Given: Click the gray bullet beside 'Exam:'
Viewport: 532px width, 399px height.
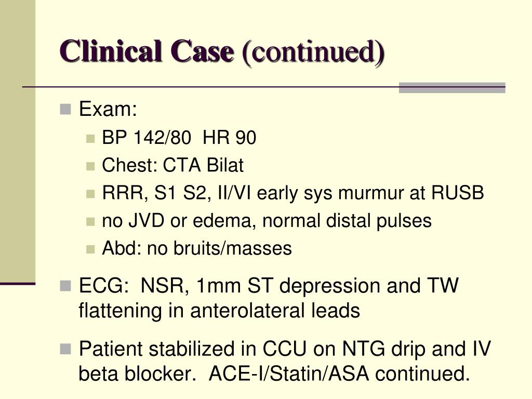Looking at the screenshot, I should [65, 109].
